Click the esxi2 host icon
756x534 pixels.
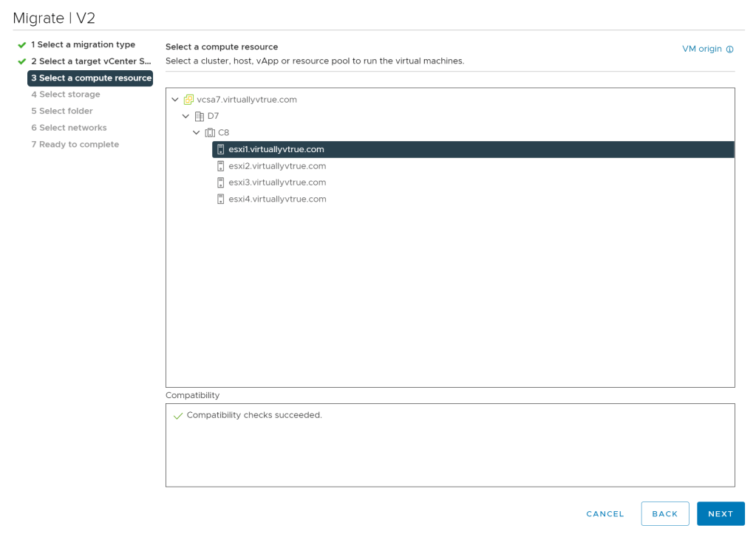coord(220,166)
